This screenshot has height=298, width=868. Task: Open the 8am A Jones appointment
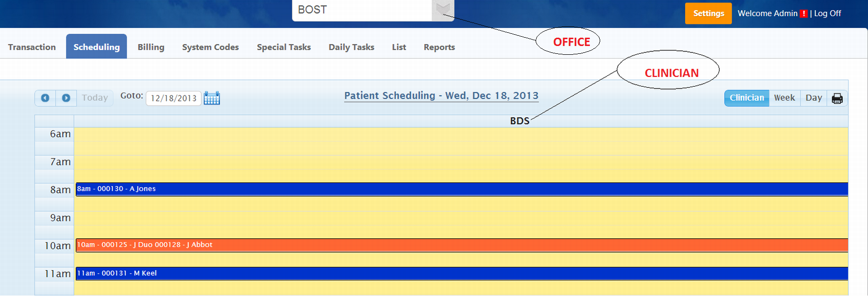pyautogui.click(x=461, y=189)
